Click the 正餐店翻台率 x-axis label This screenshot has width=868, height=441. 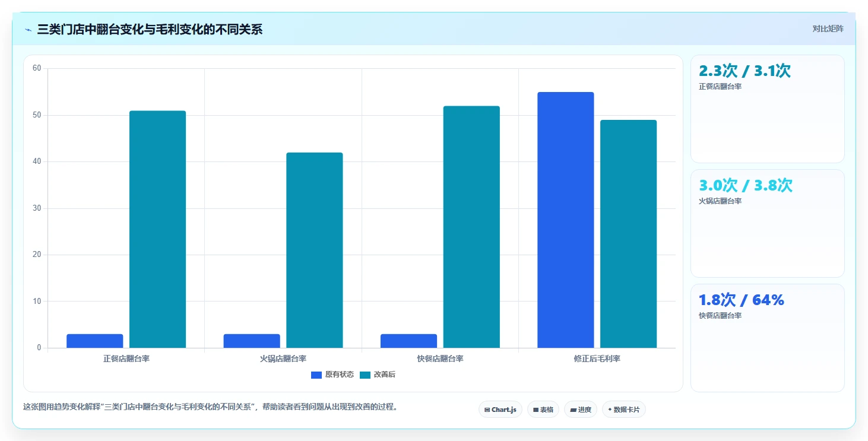tap(126, 358)
